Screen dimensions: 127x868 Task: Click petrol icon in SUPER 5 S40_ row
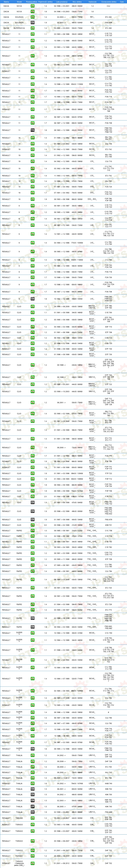(x=33, y=698)
